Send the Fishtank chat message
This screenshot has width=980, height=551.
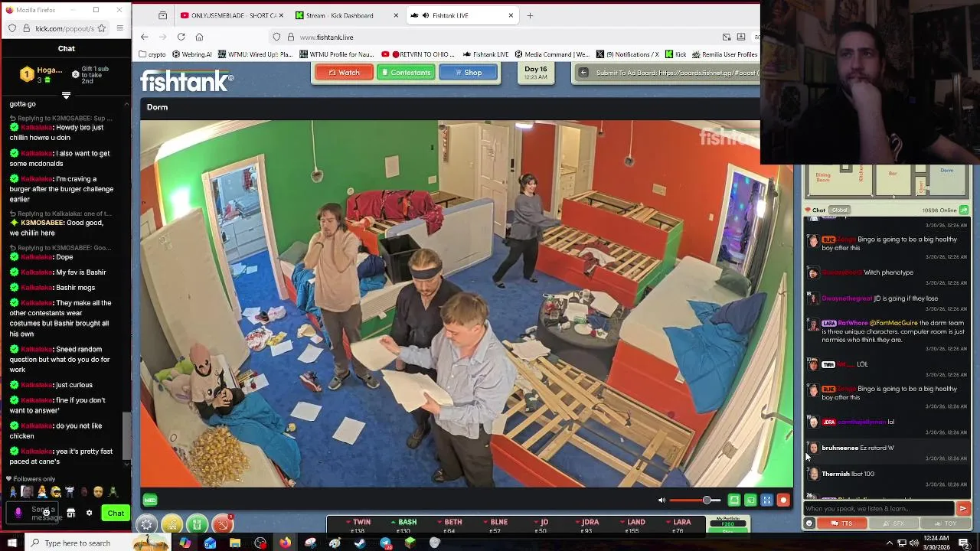click(963, 508)
